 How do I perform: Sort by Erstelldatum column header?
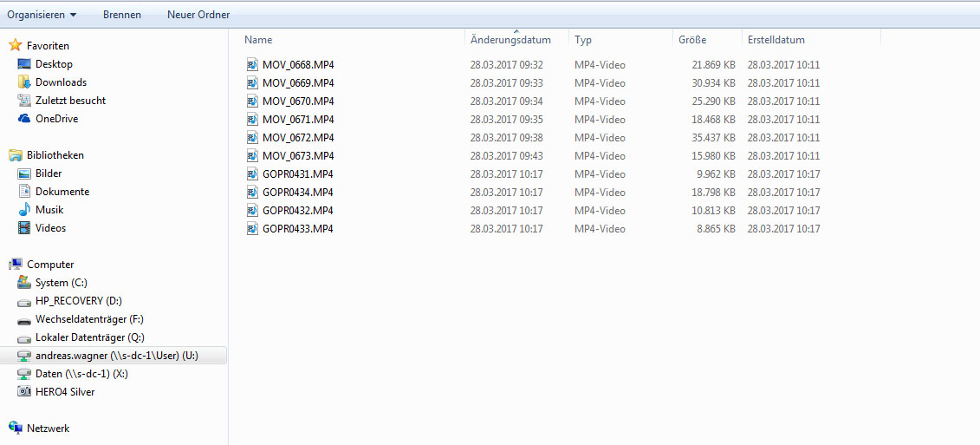(776, 40)
